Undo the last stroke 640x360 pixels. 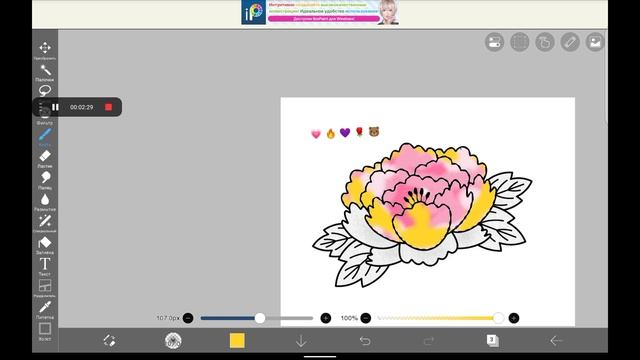[365, 340]
